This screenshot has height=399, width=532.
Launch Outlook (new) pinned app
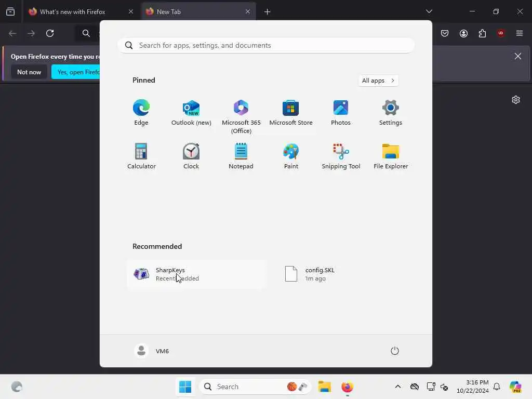[x=191, y=113]
